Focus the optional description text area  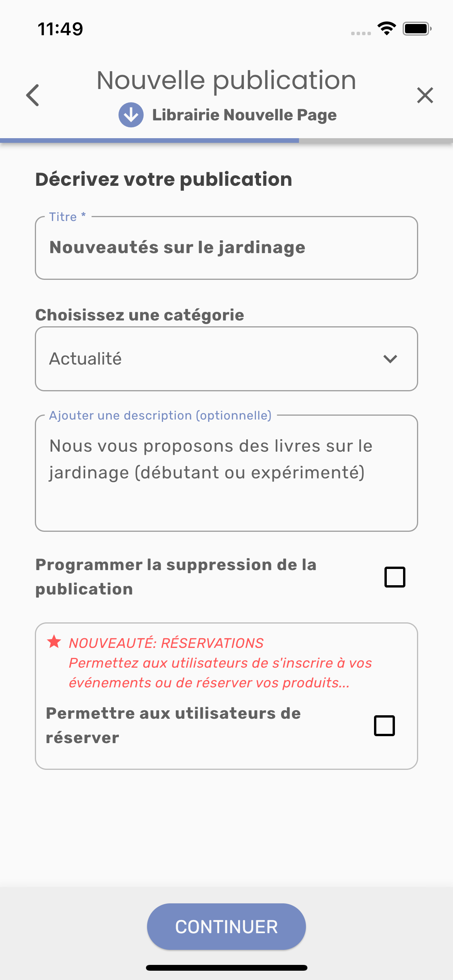click(x=226, y=473)
